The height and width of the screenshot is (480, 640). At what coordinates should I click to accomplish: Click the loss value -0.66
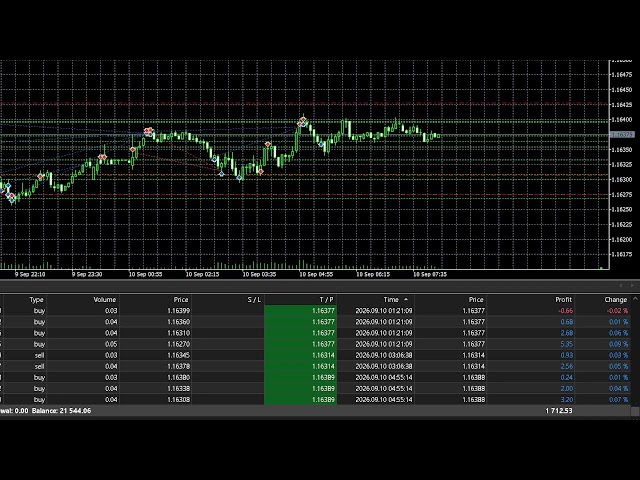coord(565,311)
